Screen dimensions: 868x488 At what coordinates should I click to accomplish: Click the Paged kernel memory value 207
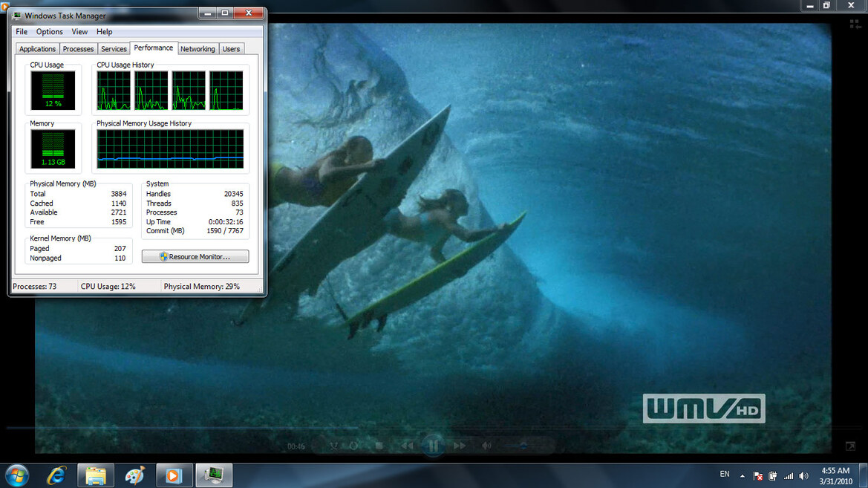pyautogui.click(x=120, y=249)
